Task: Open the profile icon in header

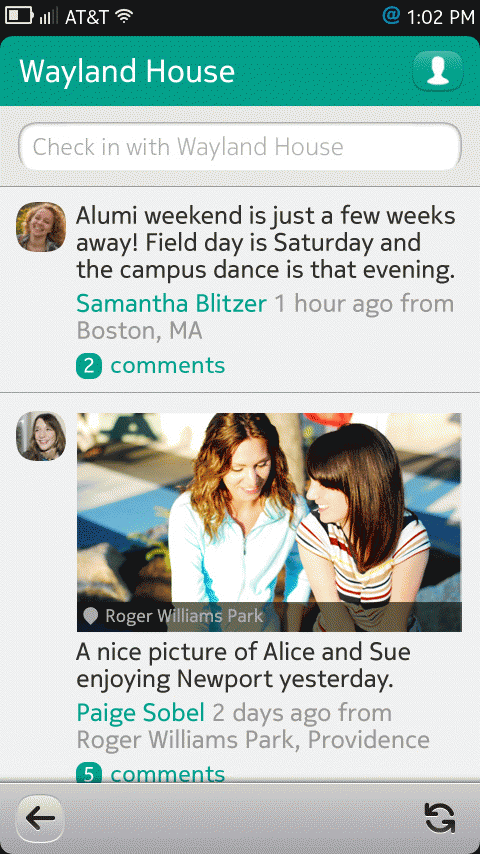Action: (x=438, y=71)
